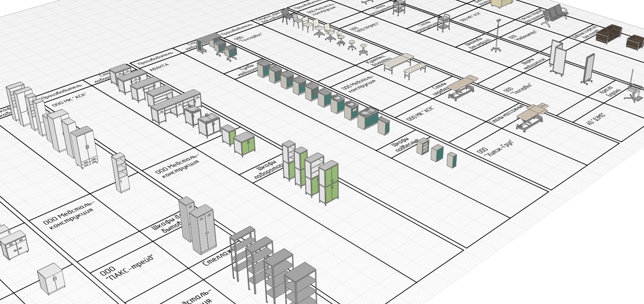Select the two-door gray locker cabinet
The height and width of the screenshot is (304, 644).
(203, 229)
